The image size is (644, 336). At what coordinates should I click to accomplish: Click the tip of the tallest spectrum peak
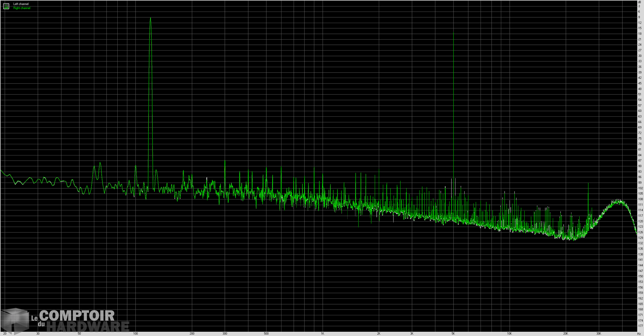(x=150, y=18)
